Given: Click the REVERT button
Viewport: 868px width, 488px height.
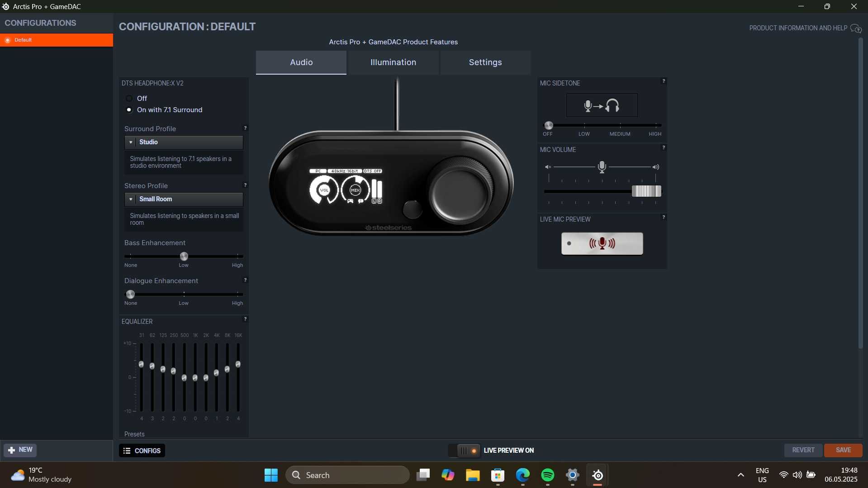Looking at the screenshot, I should pyautogui.click(x=803, y=450).
